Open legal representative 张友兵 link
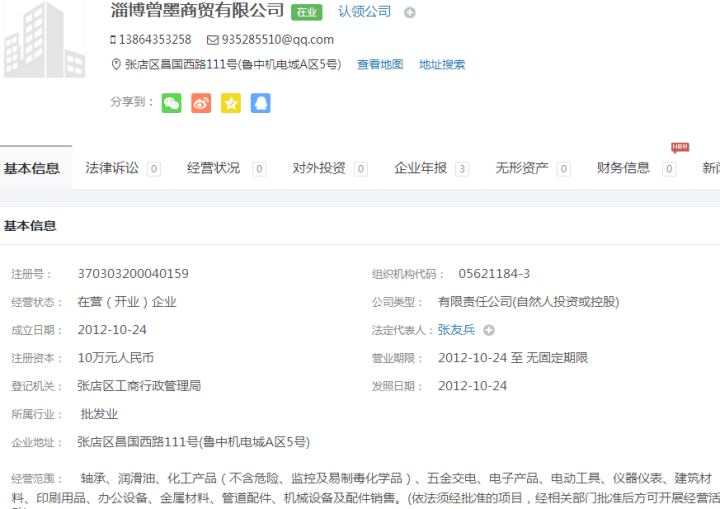Viewport: 720px width, 509px height. coord(456,330)
